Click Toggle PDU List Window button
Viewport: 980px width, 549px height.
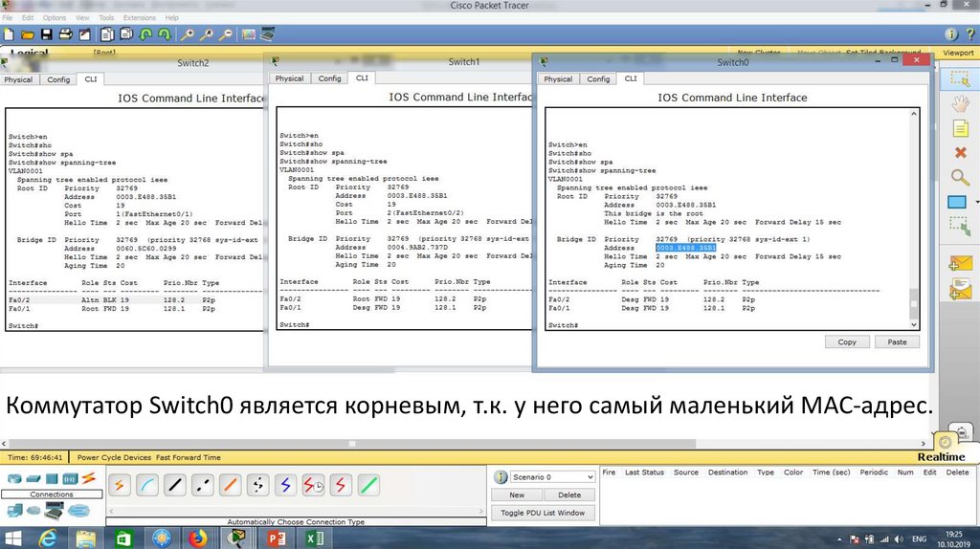(x=543, y=513)
